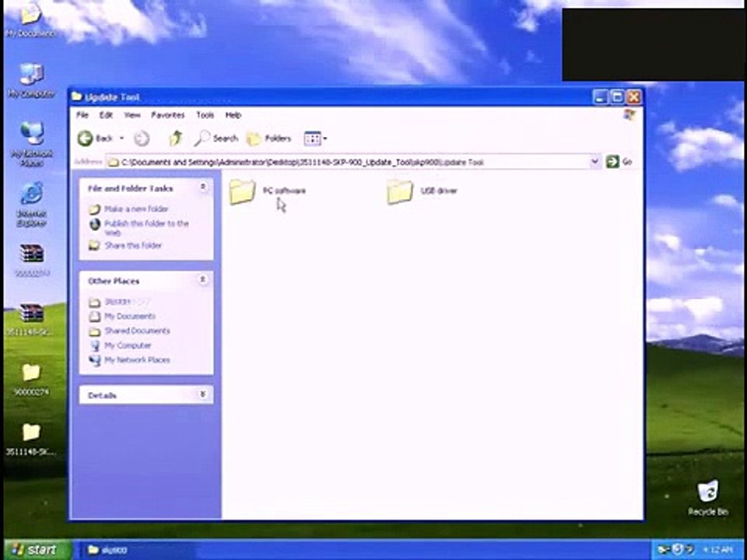Click in the Address bar path field
747x560 pixels.
(348, 163)
